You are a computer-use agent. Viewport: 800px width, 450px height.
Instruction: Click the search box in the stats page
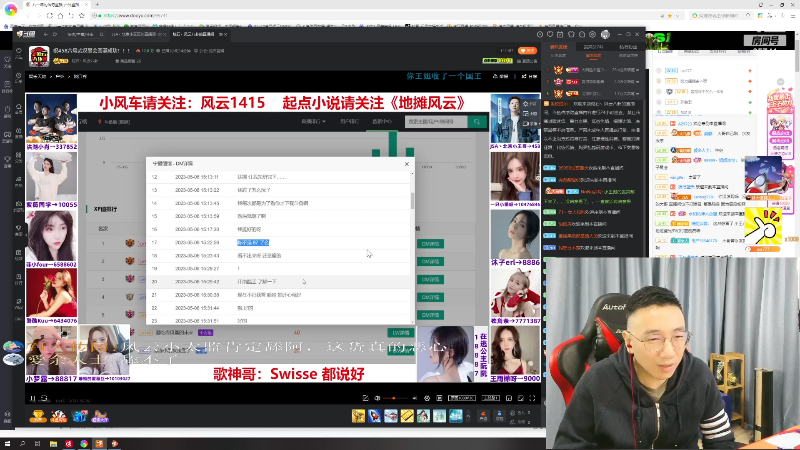coord(436,121)
